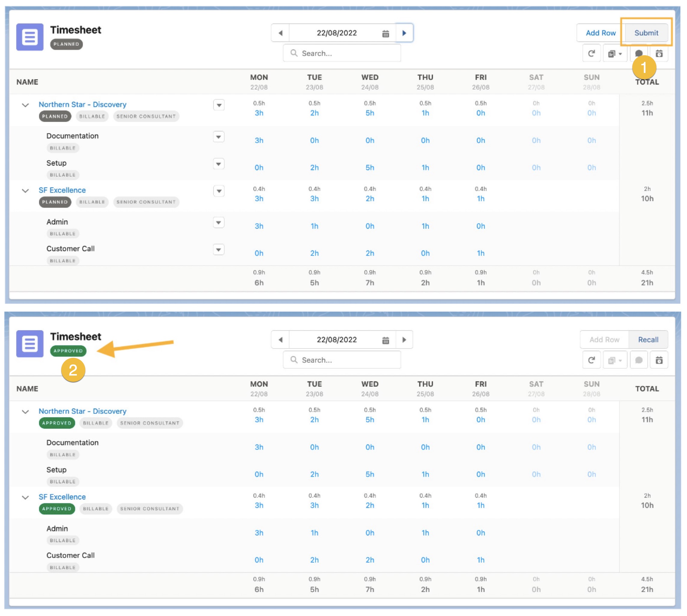Collapse SF Excellence row in planned timesheet
Viewport: 687px width, 616px height.
click(26, 191)
